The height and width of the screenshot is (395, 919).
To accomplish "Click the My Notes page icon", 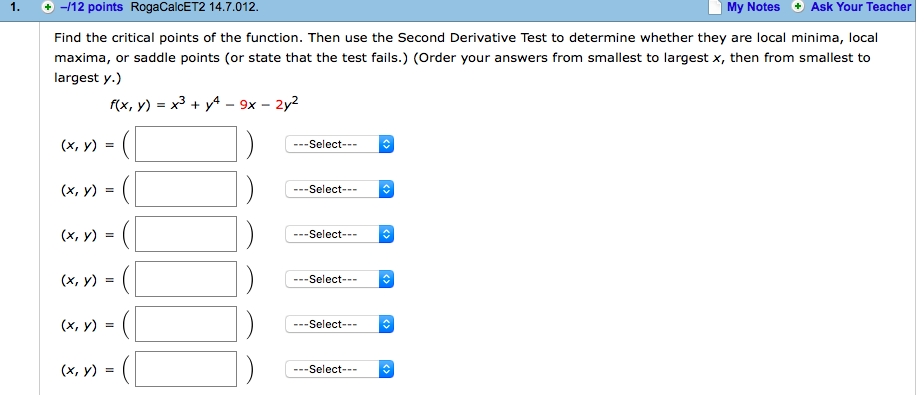I will tap(714, 7).
